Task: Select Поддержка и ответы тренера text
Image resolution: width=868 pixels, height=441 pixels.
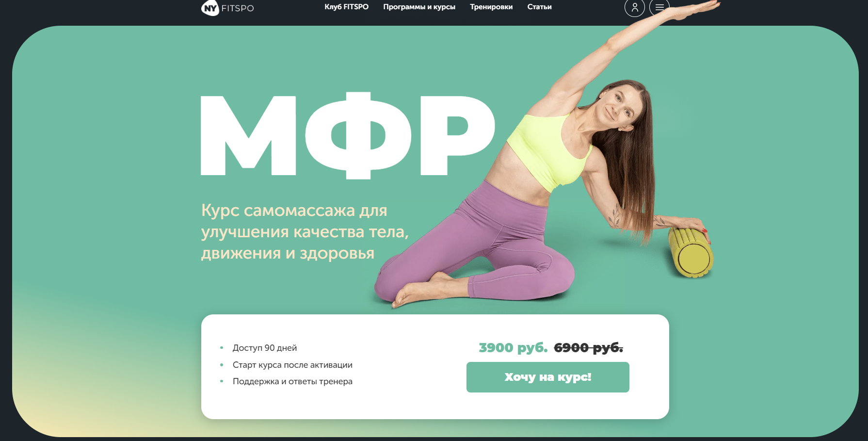Action: (x=292, y=381)
